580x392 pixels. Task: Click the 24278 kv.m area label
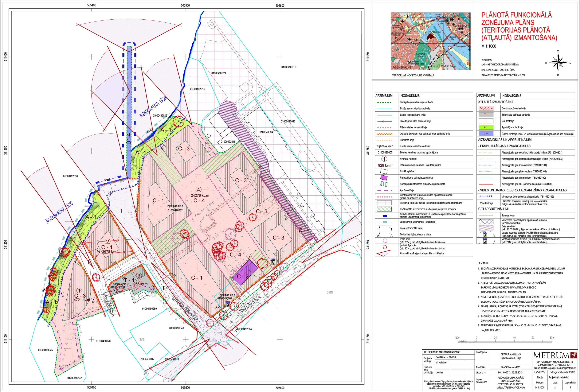point(200,195)
